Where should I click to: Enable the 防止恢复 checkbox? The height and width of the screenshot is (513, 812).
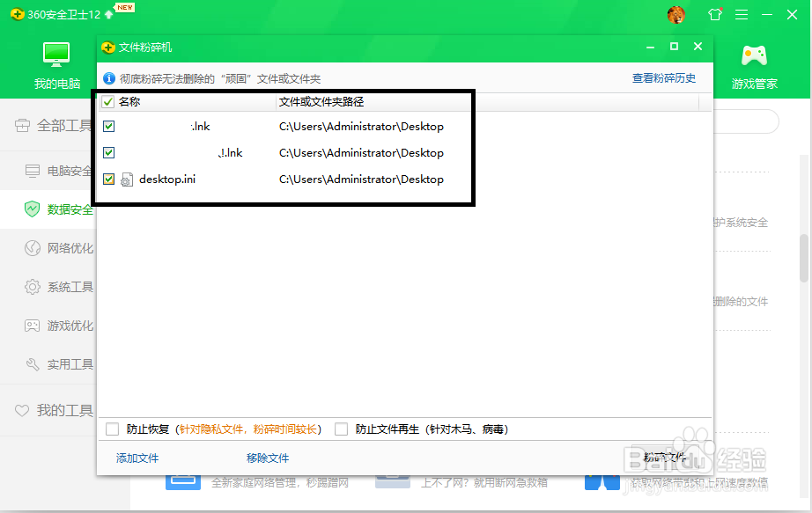[113, 429]
